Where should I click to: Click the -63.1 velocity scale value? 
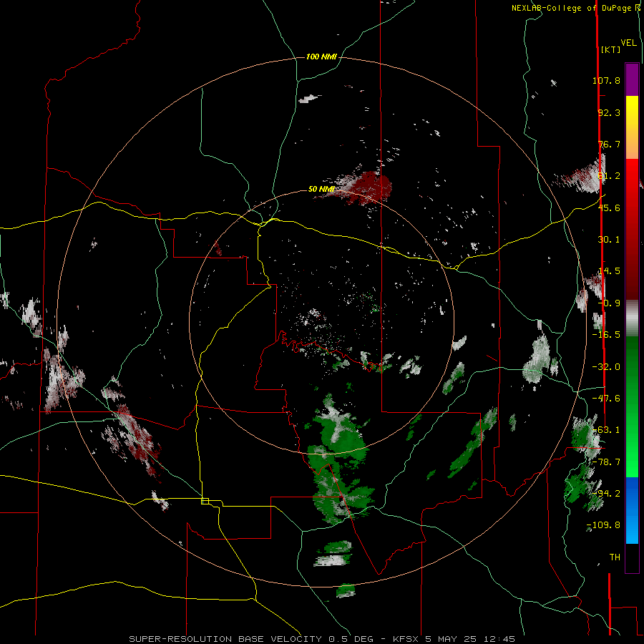(x=606, y=430)
